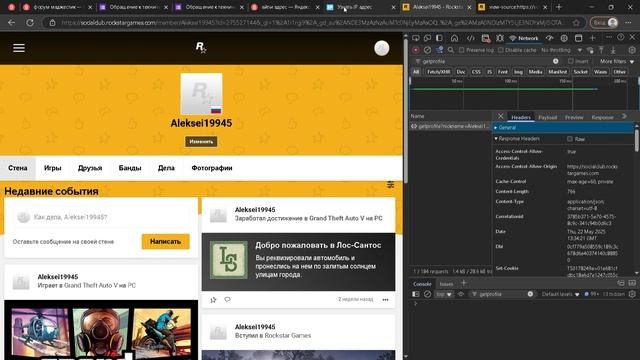This screenshot has height=360, width=640.
Task: Switch to the Issues drawer tab
Action: click(x=446, y=284)
